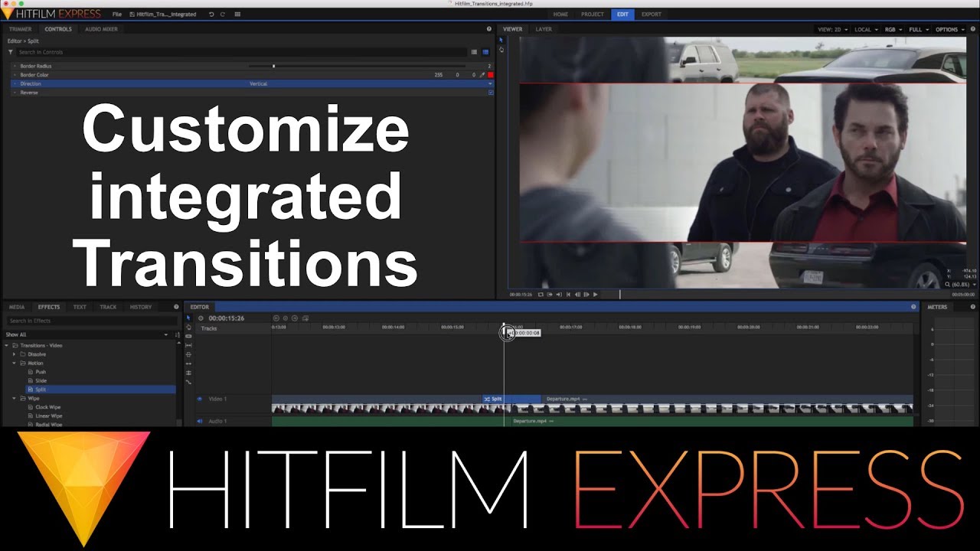This screenshot has height=551, width=980.
Task: Click the curved-line tool at bottom of editor toolbar
Action: [188, 382]
